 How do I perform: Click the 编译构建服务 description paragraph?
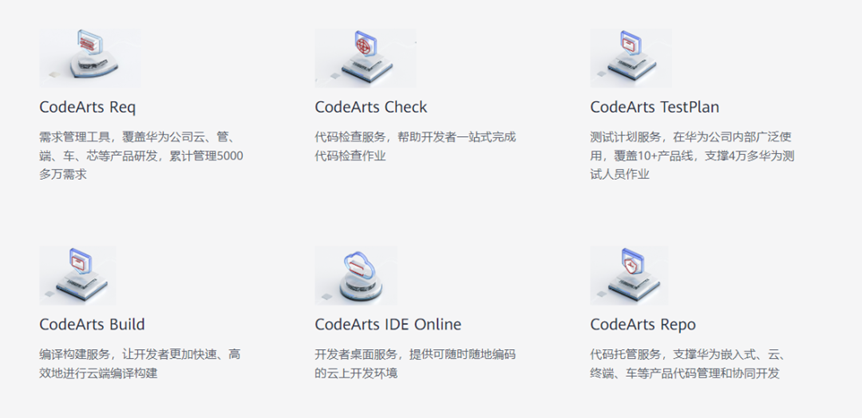(x=140, y=364)
